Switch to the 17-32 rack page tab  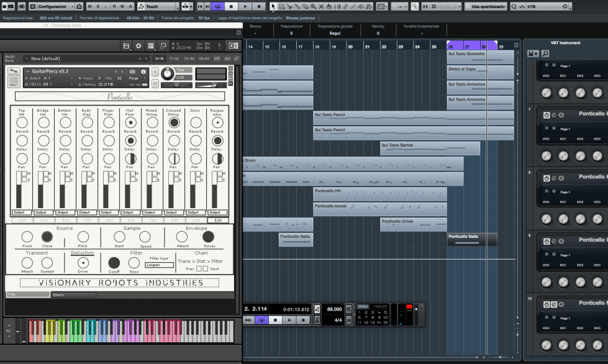[x=174, y=58]
